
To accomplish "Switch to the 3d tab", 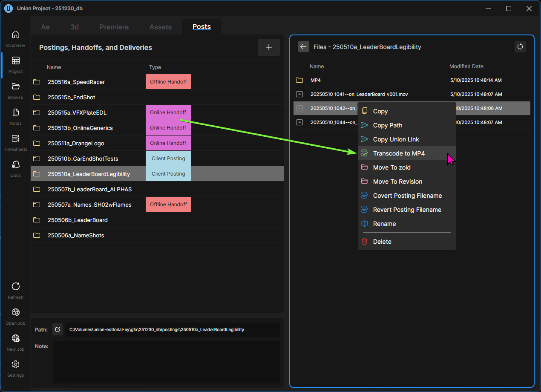I will (x=75, y=27).
